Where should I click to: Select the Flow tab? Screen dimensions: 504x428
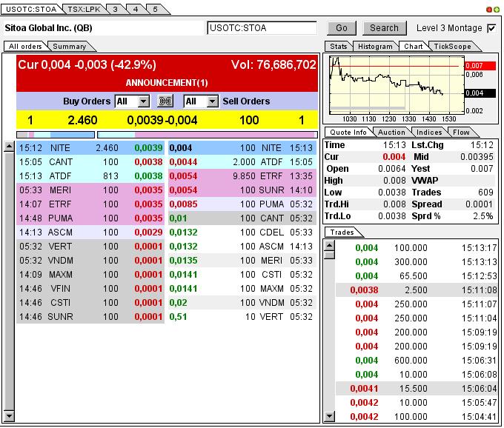coord(461,133)
